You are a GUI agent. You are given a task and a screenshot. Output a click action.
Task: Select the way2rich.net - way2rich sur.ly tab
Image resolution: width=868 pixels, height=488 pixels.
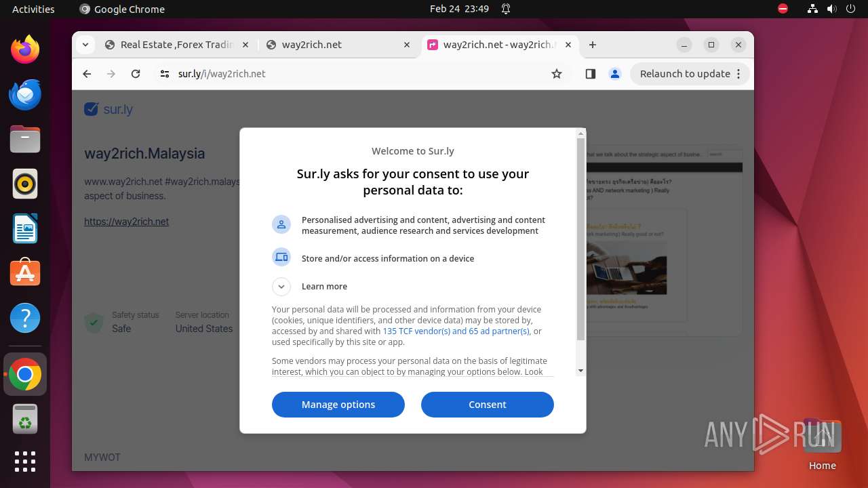499,45
